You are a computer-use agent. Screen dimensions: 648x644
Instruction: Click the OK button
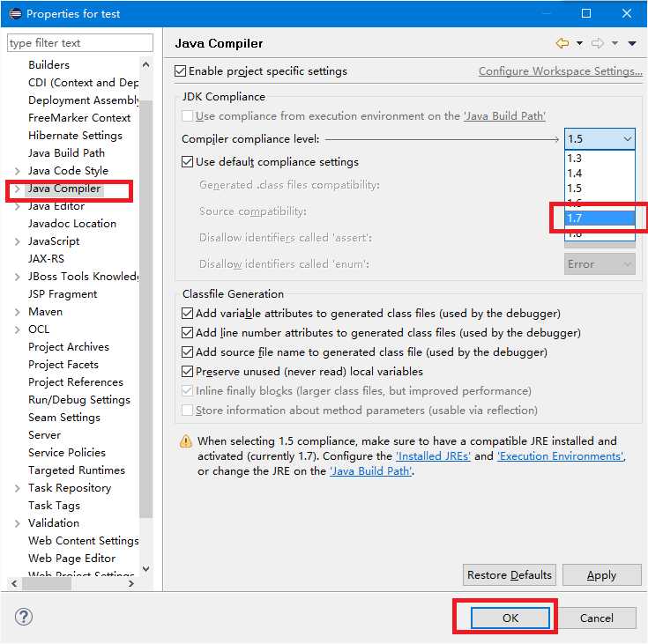click(x=510, y=618)
